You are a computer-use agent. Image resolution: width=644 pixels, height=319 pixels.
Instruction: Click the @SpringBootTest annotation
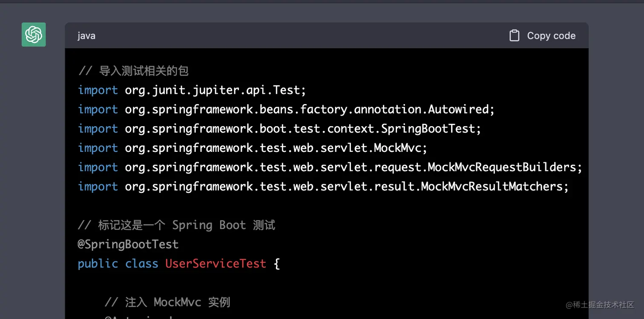pos(128,244)
